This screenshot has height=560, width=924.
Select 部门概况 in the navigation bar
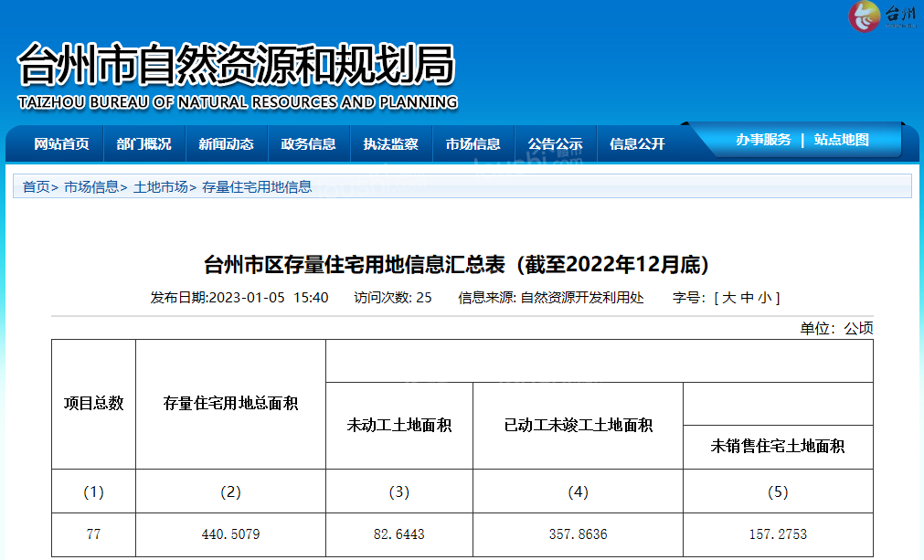(143, 143)
